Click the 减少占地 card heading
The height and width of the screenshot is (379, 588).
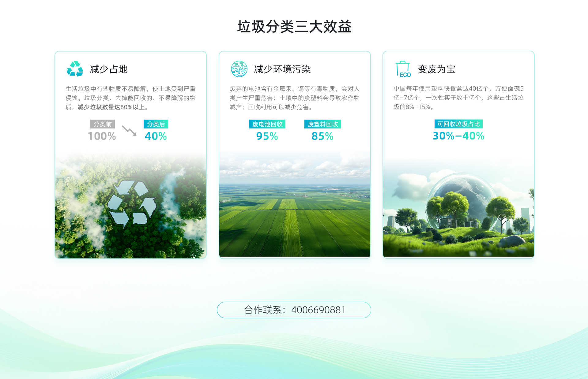[109, 69]
